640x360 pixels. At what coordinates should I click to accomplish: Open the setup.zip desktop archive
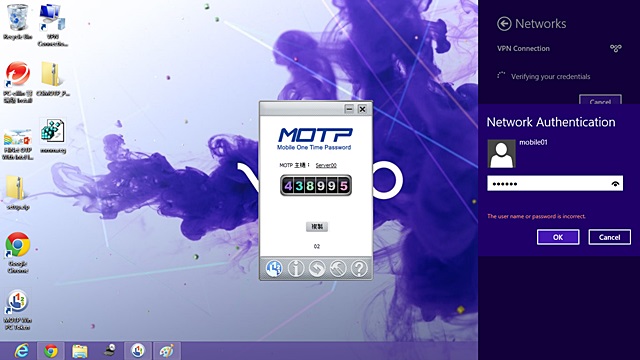tap(18, 193)
